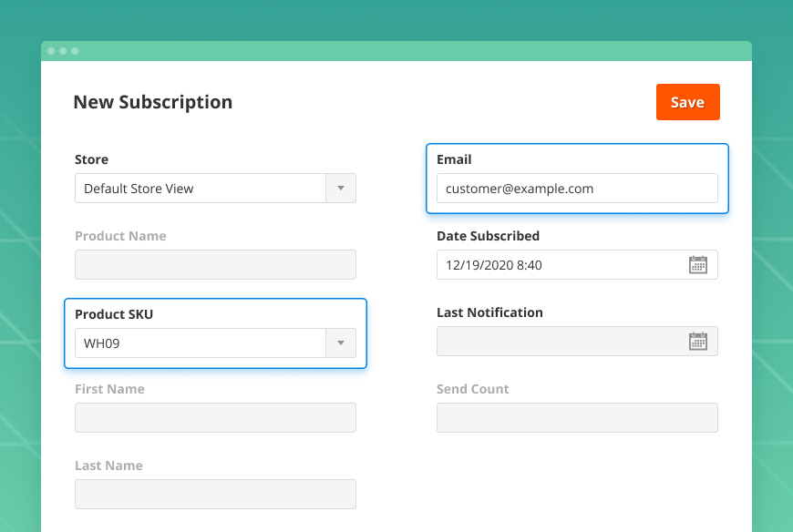The image size is (793, 532).
Task: Click the middle titlebar dot
Action: (x=65, y=51)
